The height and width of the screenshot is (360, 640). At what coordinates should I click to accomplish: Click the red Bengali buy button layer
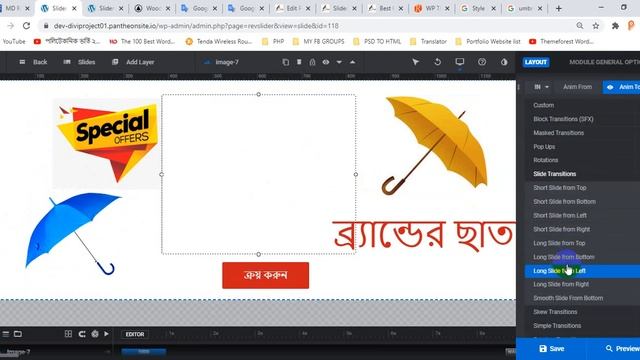pyautogui.click(x=266, y=276)
